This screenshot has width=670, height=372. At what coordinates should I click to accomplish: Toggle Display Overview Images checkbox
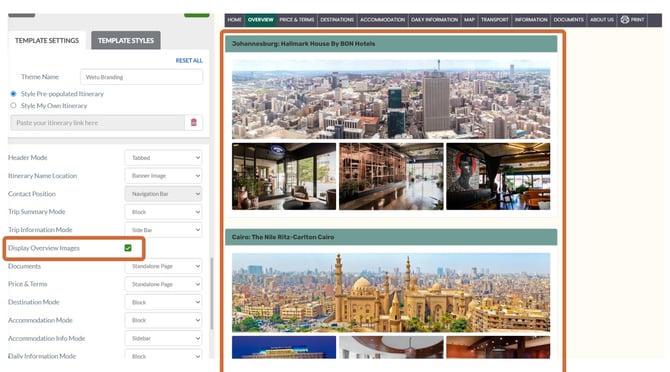click(128, 248)
